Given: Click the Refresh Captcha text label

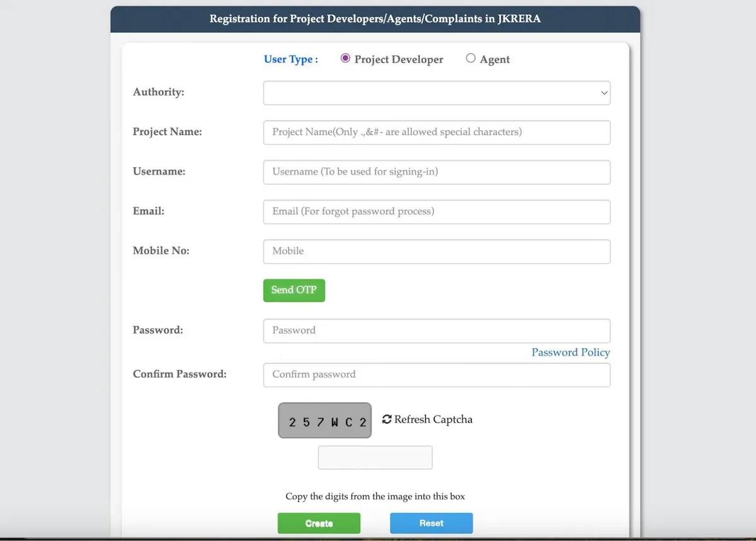Looking at the screenshot, I should point(433,419).
